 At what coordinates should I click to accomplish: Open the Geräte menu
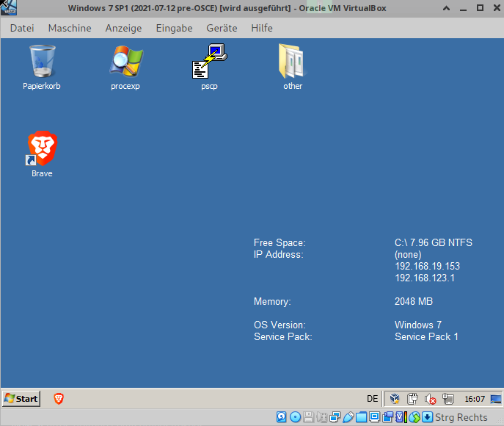(222, 28)
